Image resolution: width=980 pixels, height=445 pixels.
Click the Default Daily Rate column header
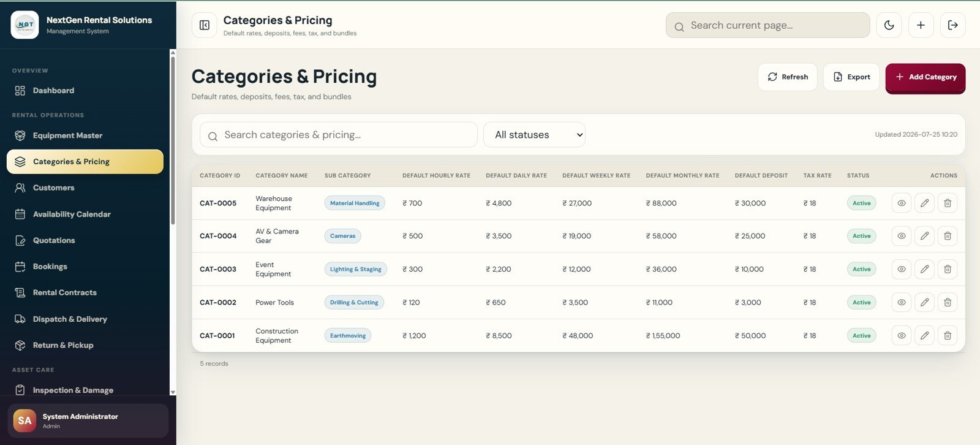click(516, 175)
